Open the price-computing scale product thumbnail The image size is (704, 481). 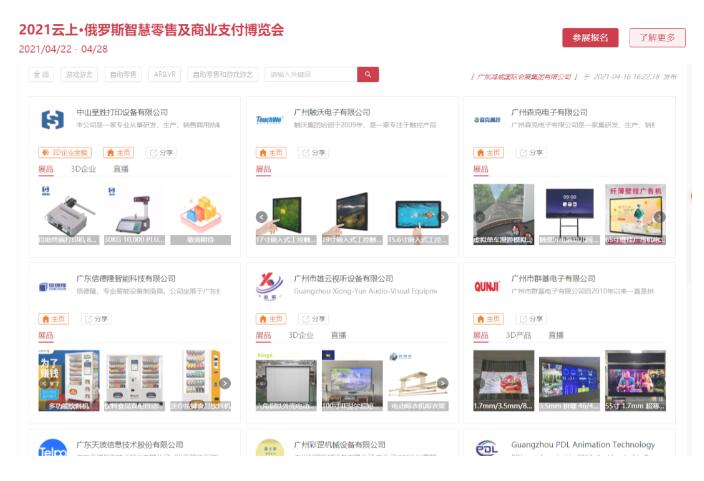click(134, 215)
